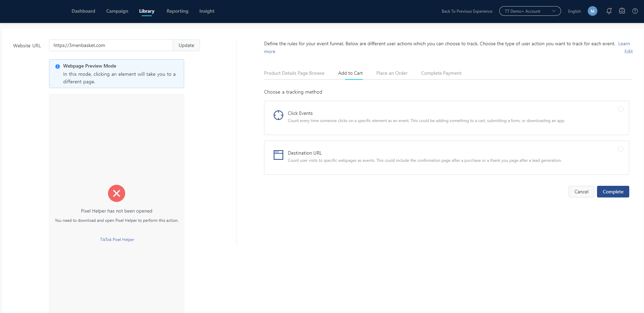
Task: Click the Cancel button
Action: point(581,192)
